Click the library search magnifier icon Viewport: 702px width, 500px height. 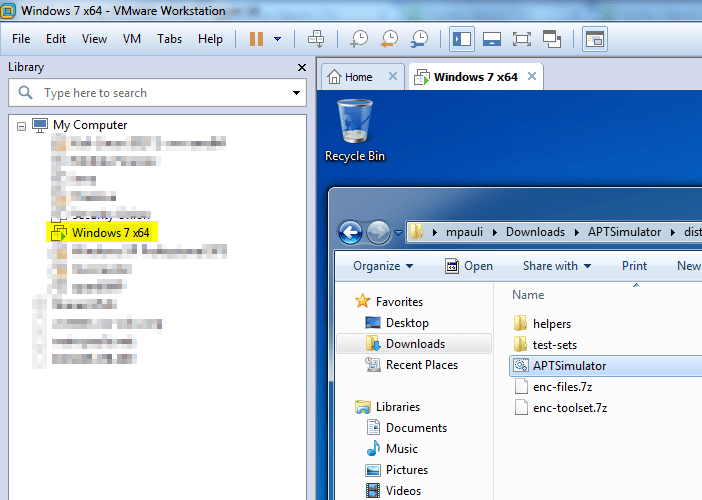[x=26, y=93]
